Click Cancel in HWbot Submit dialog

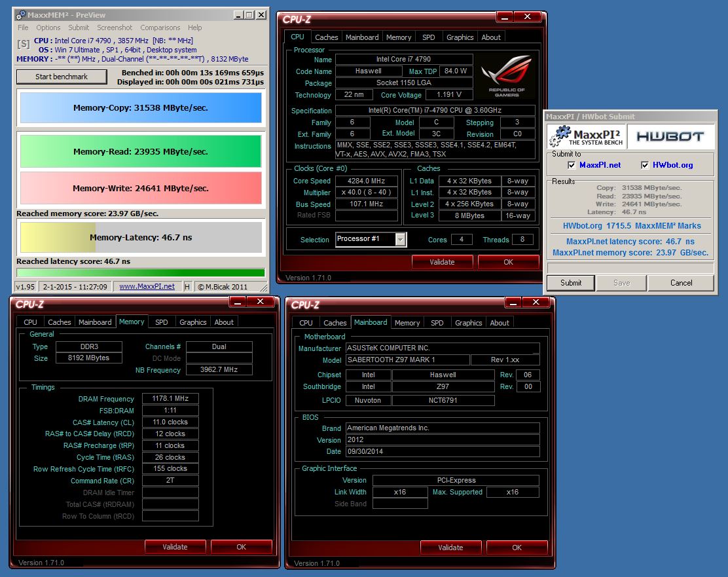click(x=681, y=283)
